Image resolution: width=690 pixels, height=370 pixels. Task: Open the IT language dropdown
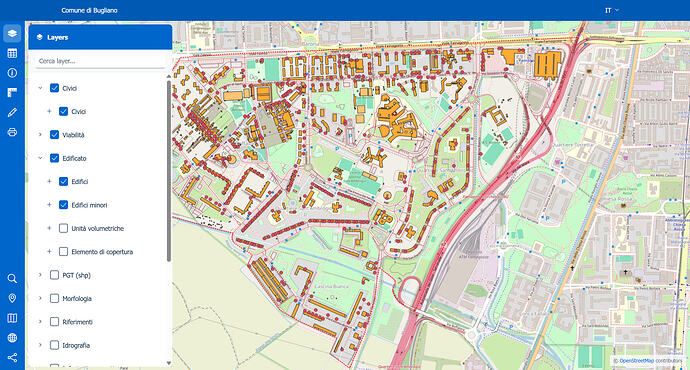pyautogui.click(x=612, y=10)
